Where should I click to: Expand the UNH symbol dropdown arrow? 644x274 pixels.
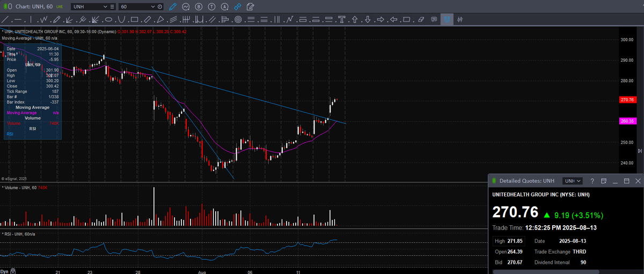tap(105, 6)
